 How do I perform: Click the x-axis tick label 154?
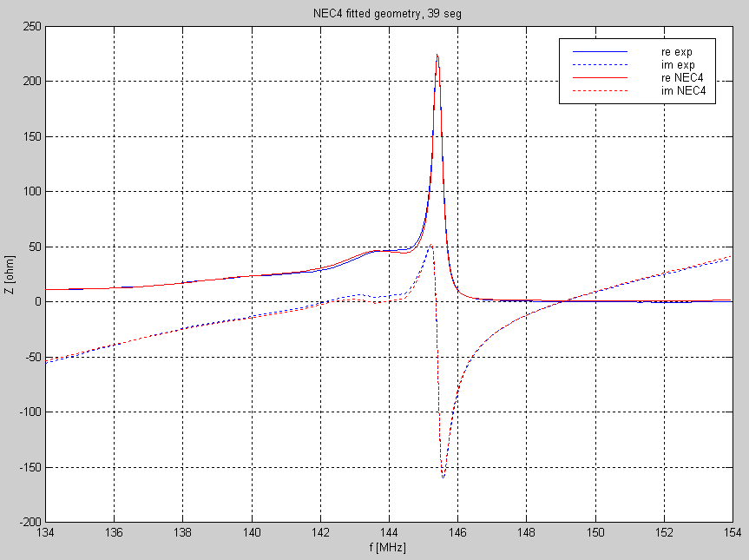click(733, 532)
